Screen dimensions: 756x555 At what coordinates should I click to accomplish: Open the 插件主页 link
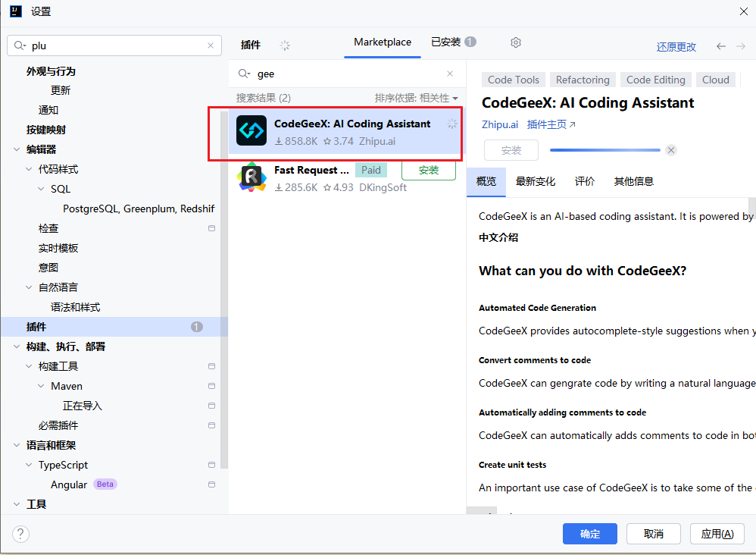[551, 124]
